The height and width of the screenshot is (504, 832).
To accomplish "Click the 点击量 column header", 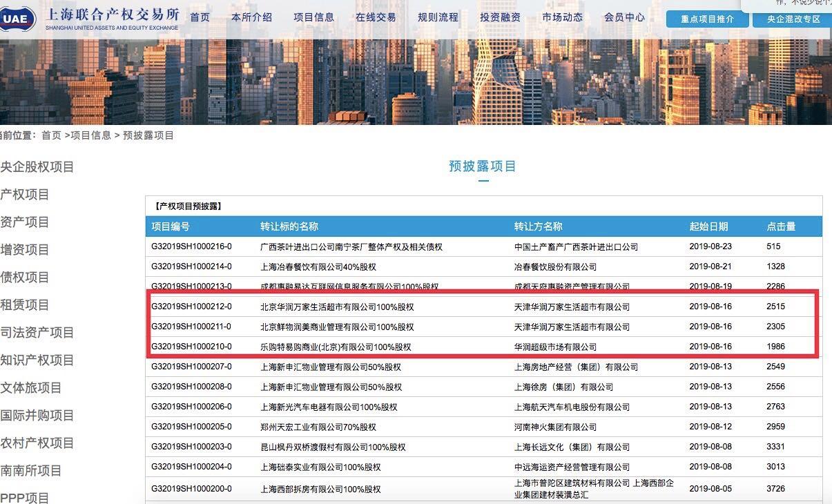I will [781, 226].
